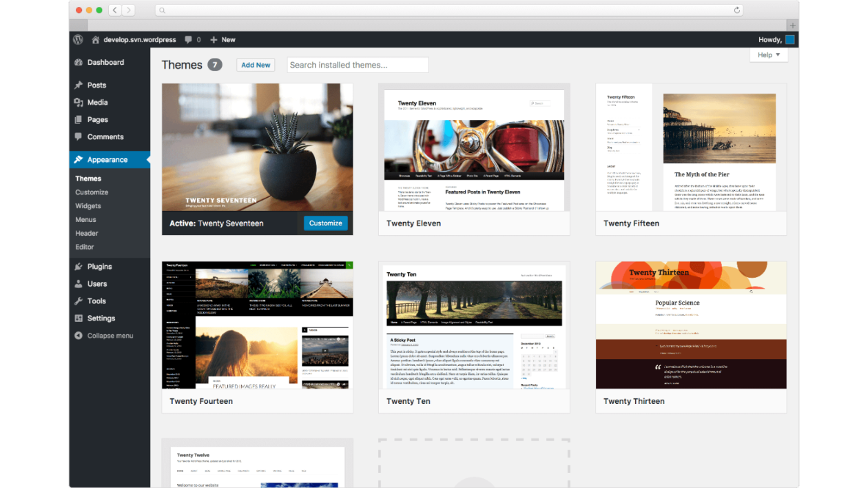The image size is (868, 488).
Task: Click the Twenty Thirteen theme name label
Action: click(634, 401)
